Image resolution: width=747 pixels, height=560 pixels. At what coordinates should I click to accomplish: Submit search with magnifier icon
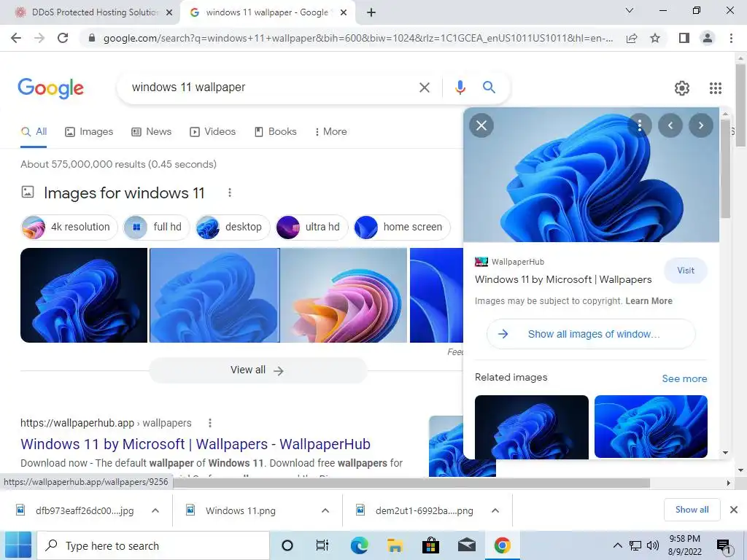tap(489, 87)
